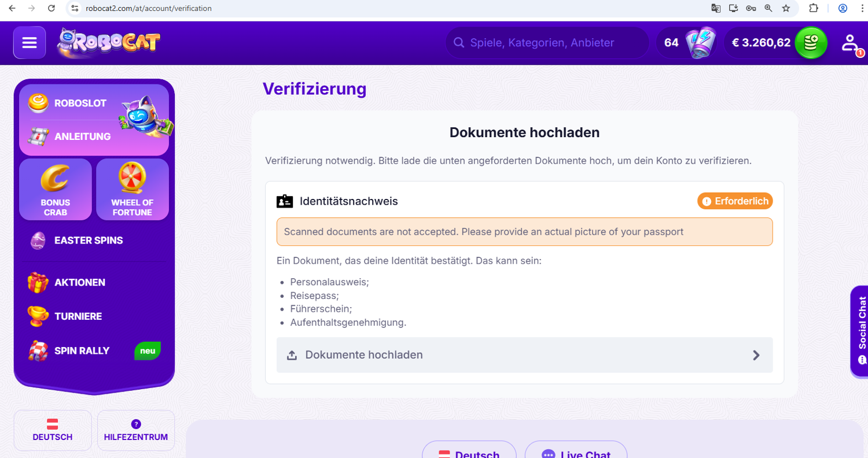Image resolution: width=868 pixels, height=458 pixels.
Task: Go to Turniere in the sidebar
Action: [x=78, y=316]
